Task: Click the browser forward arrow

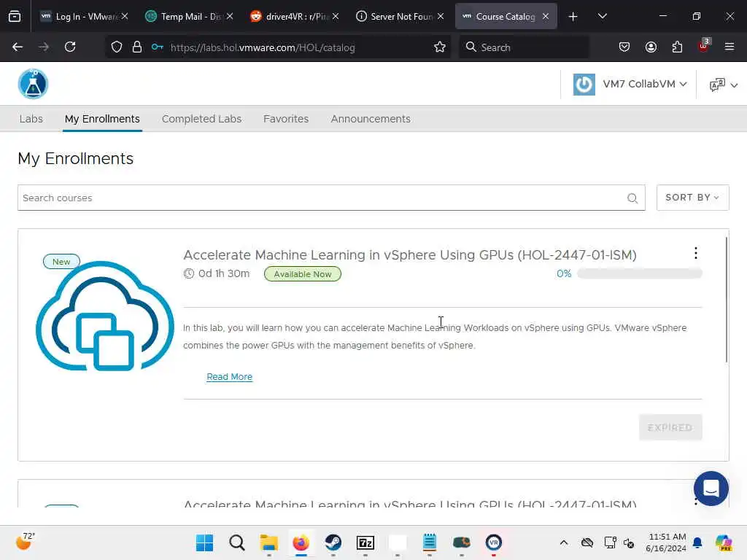Action: pyautogui.click(x=44, y=47)
